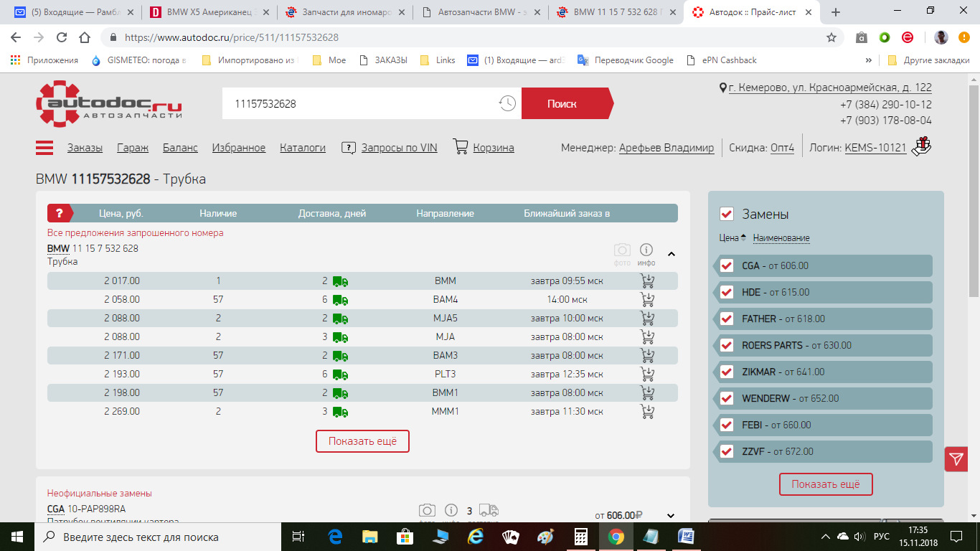
Task: Click the Windows taskbar search box
Action: pos(158,537)
